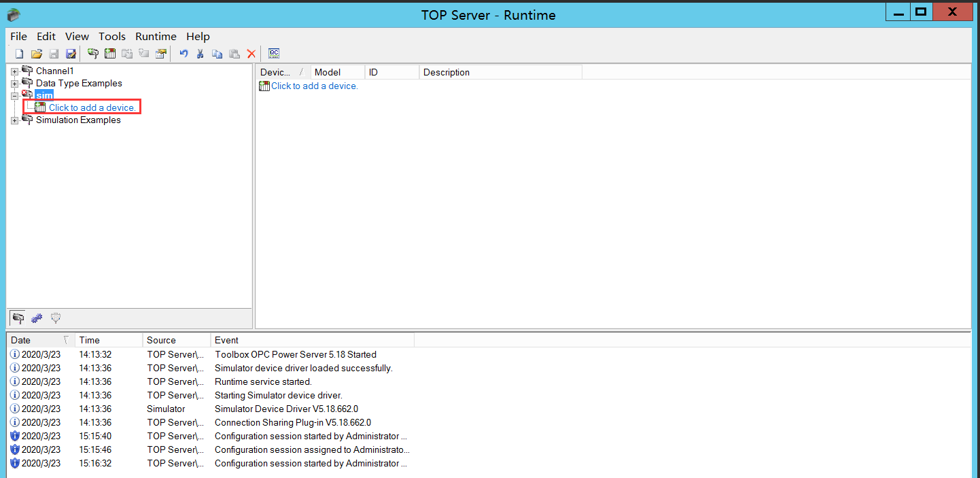Open the Tools menu
Screen dimensions: 980x478
pyautogui.click(x=112, y=37)
